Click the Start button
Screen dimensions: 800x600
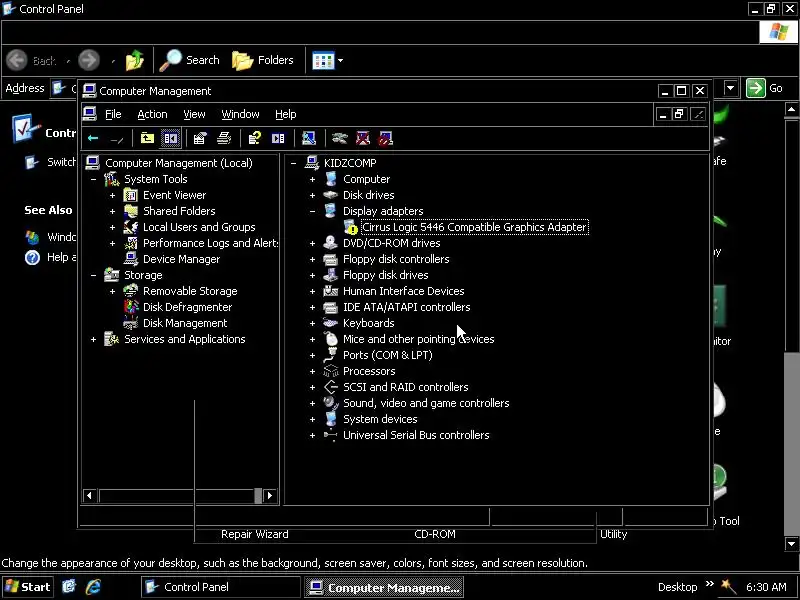(x=28, y=587)
